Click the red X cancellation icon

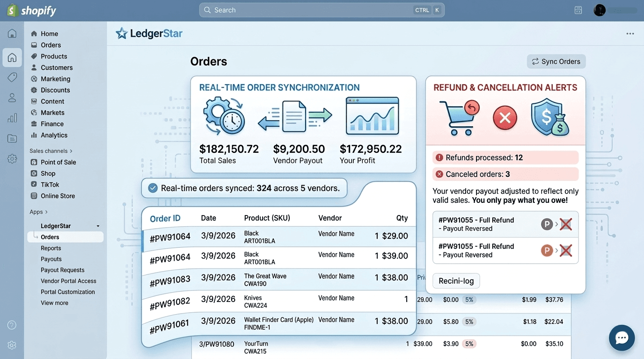505,118
